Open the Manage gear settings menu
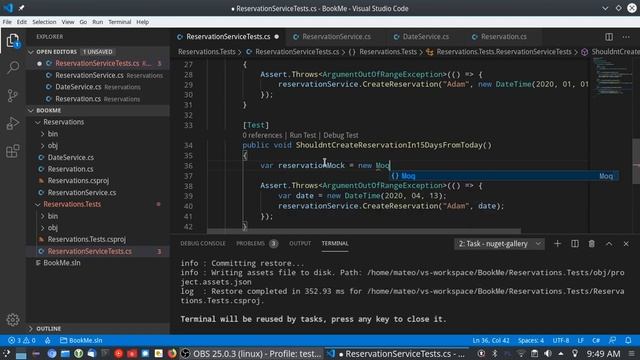The image size is (640, 360). click(13, 320)
